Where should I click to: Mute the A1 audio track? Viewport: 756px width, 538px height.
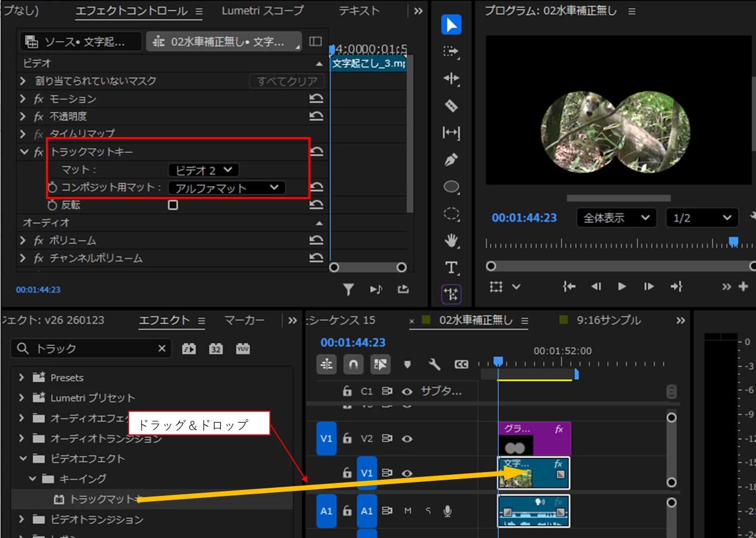tap(408, 510)
